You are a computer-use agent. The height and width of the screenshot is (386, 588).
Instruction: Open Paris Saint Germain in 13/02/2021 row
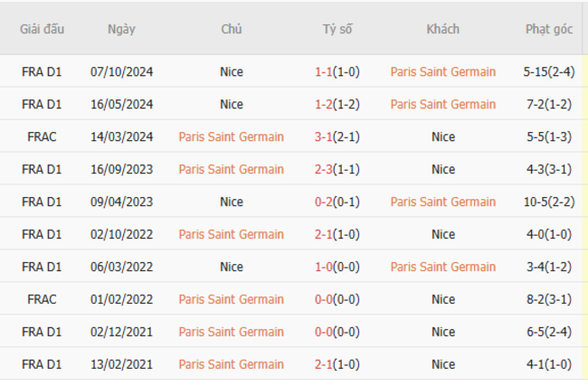click(x=231, y=365)
